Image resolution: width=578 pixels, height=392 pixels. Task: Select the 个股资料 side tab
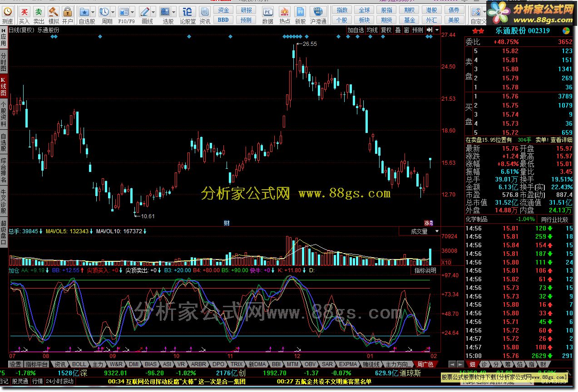[4, 114]
